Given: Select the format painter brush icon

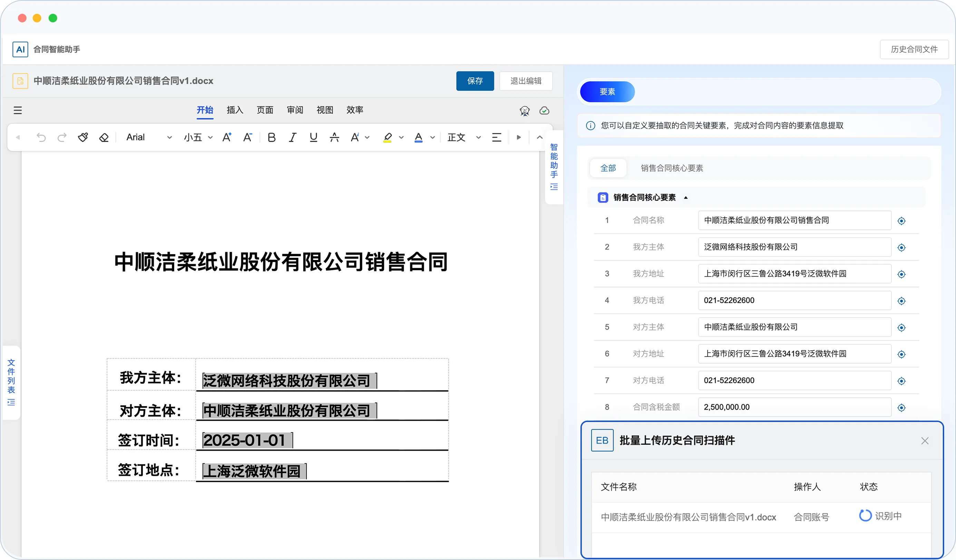Looking at the screenshot, I should coord(83,137).
